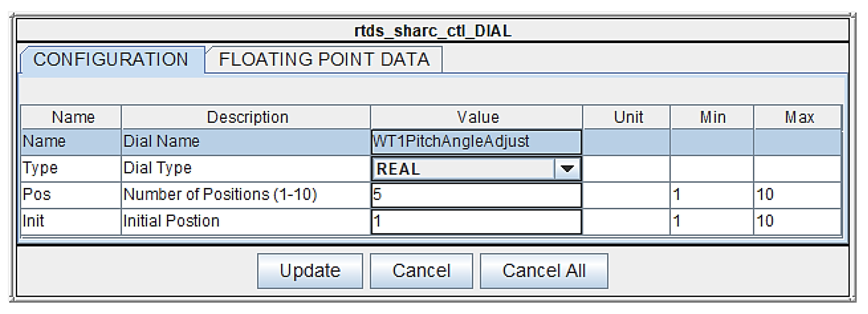Select the REAL dial type combo box
The width and height of the screenshot is (868, 314).
point(463,169)
